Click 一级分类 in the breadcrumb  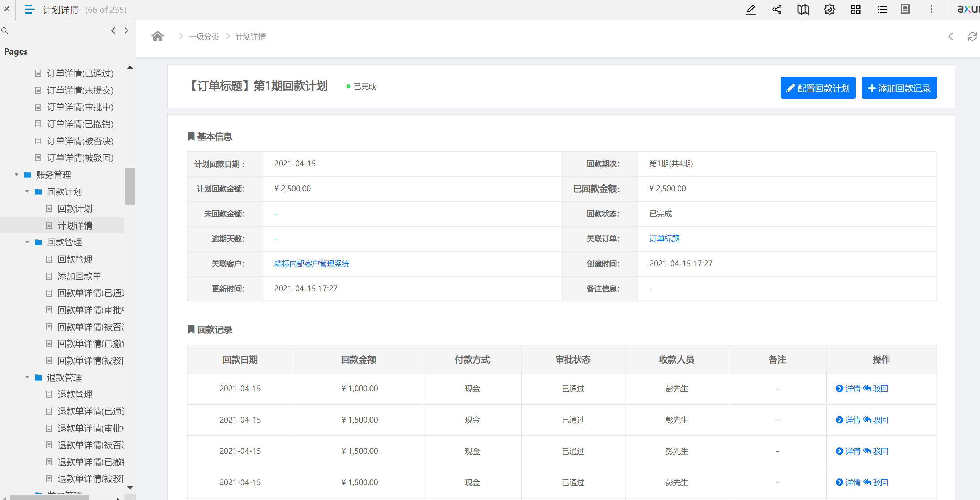click(x=204, y=36)
